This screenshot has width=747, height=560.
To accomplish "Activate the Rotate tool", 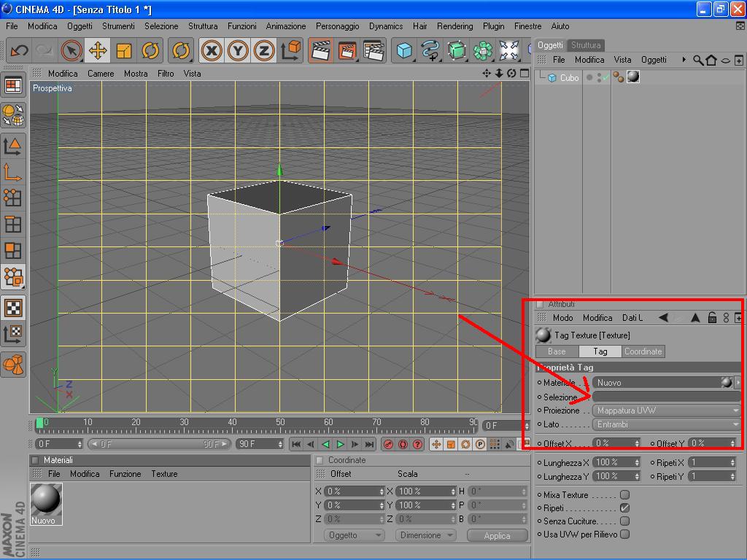I will tap(150, 50).
